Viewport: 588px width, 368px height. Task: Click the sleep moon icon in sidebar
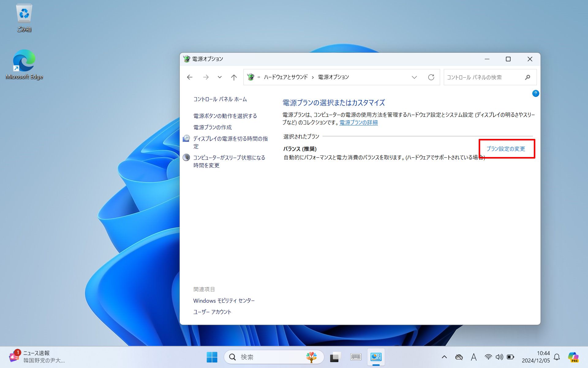[186, 157]
